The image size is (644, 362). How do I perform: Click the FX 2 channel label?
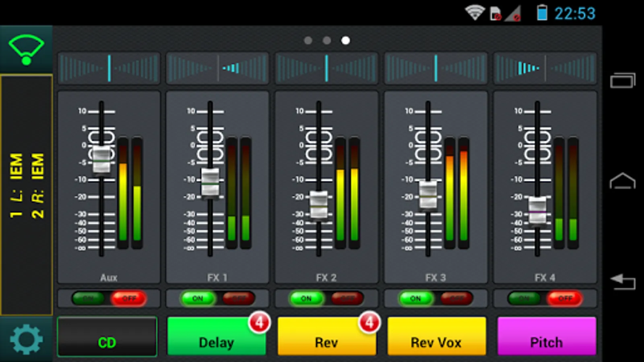tap(326, 278)
